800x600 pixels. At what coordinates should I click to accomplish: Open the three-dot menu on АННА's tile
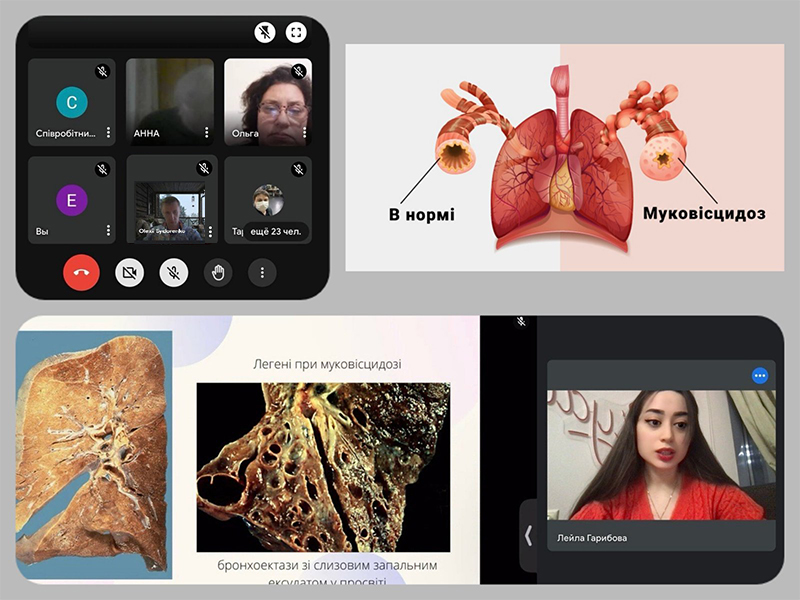(x=207, y=133)
